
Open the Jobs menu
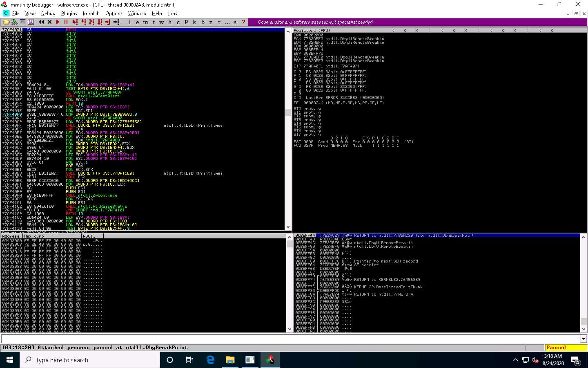[x=172, y=13]
